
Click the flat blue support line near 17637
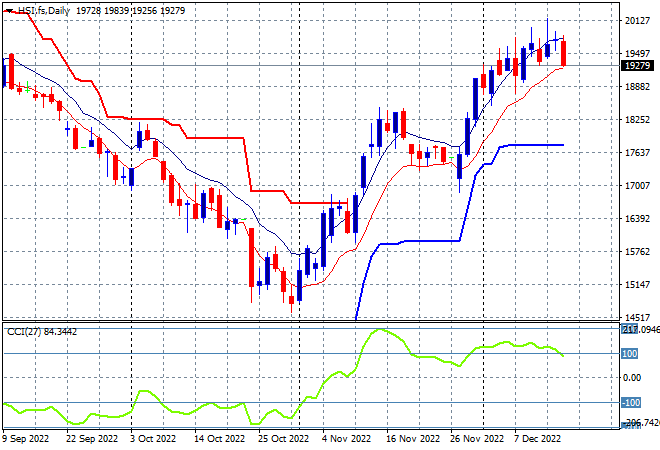point(537,145)
